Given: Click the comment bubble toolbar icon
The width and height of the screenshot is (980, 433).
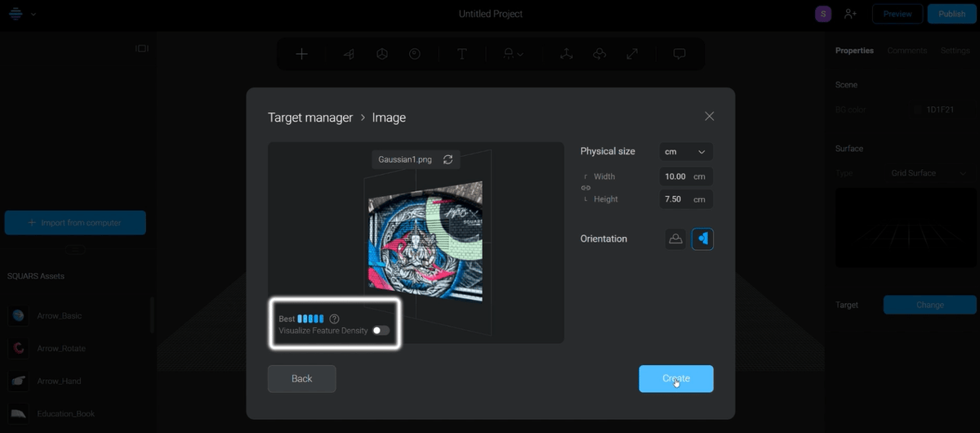Looking at the screenshot, I should [x=679, y=54].
